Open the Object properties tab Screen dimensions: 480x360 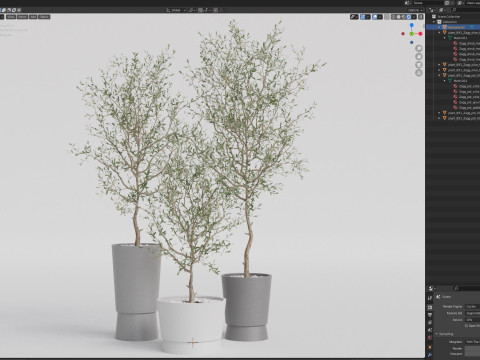[430, 347]
